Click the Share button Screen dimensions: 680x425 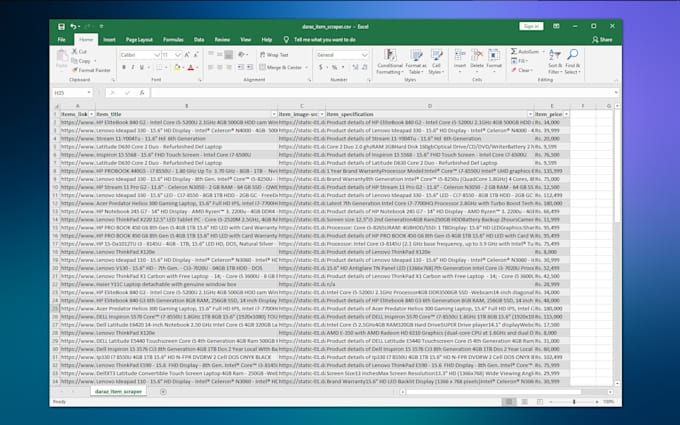[x=602, y=39]
